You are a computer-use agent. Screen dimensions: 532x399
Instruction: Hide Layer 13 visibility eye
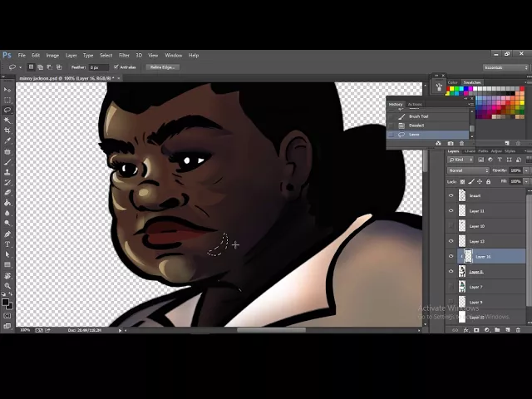451,241
